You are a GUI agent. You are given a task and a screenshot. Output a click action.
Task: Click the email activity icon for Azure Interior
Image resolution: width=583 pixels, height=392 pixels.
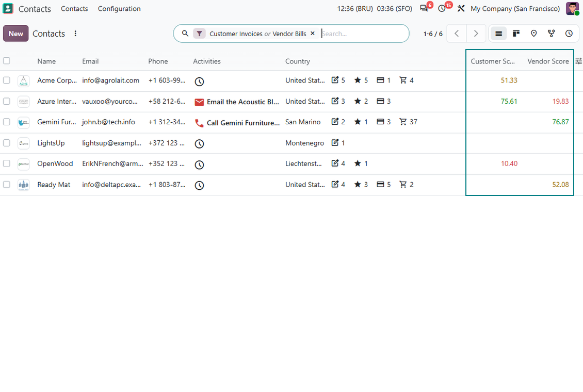pyautogui.click(x=199, y=102)
